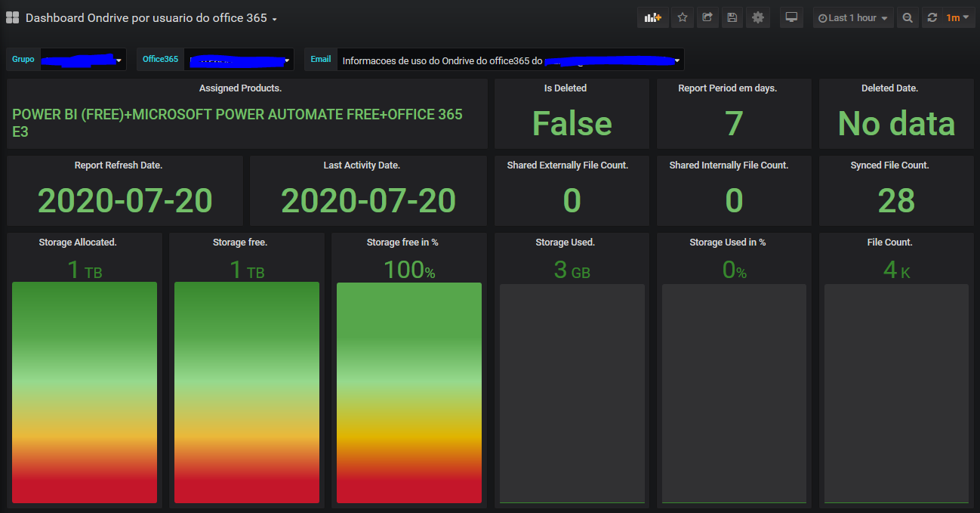This screenshot has width=980, height=513.
Task: Click the Assigned Products panel title
Action: [x=240, y=88]
